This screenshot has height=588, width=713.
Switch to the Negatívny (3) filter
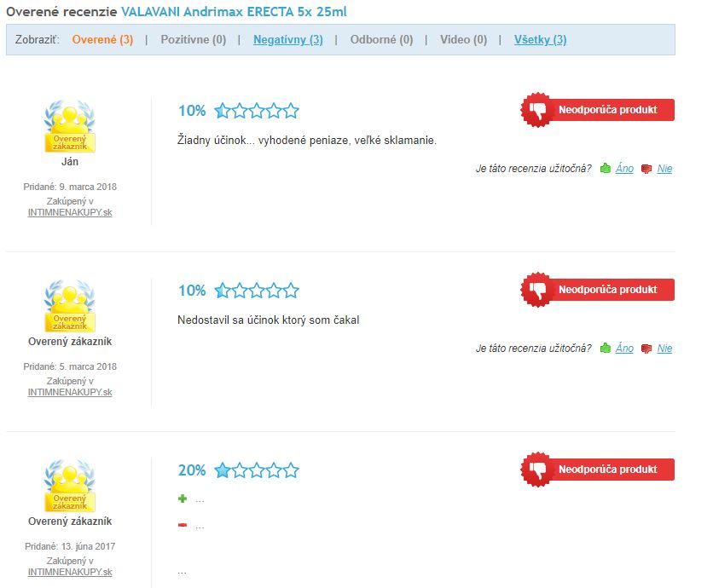click(x=287, y=39)
